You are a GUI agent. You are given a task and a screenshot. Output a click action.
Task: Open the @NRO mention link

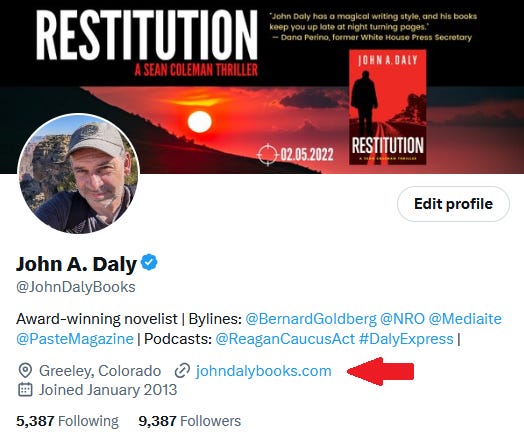[402, 319]
